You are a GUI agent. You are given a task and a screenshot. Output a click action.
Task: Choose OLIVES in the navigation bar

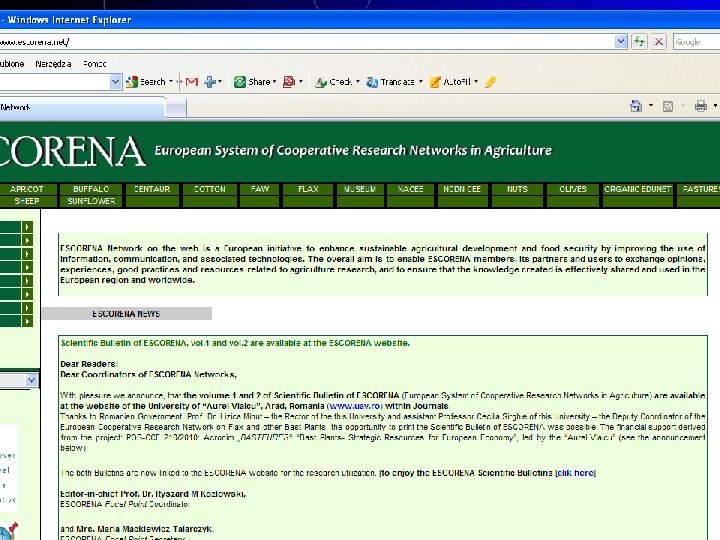pyautogui.click(x=573, y=189)
